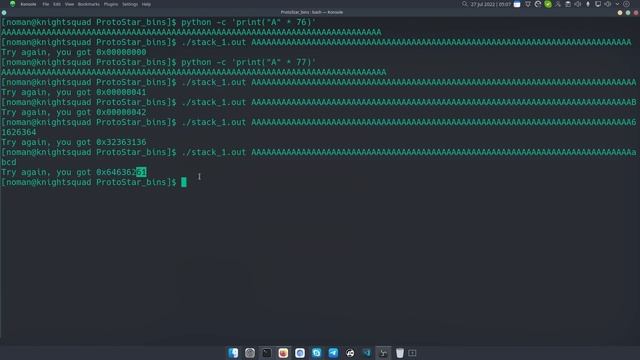640x360 pixels.
Task: Open the Firefox dock icon
Action: pyautogui.click(x=283, y=353)
